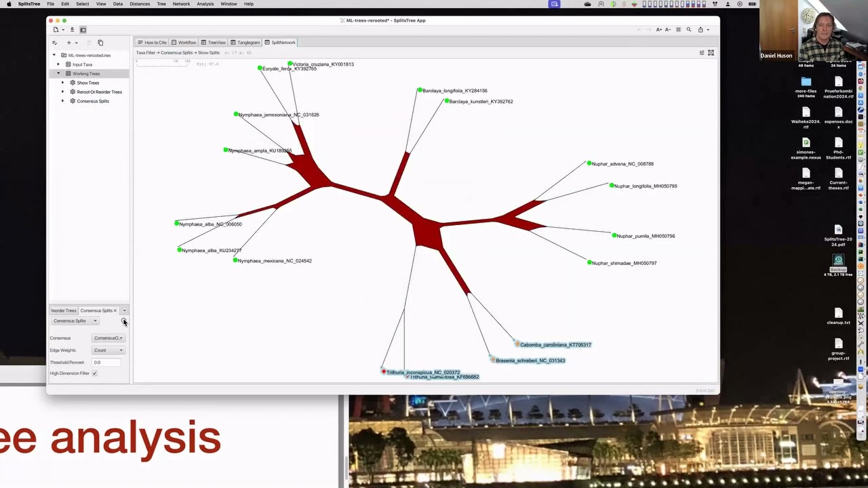Click the Input Taxa data node icon

68,64
